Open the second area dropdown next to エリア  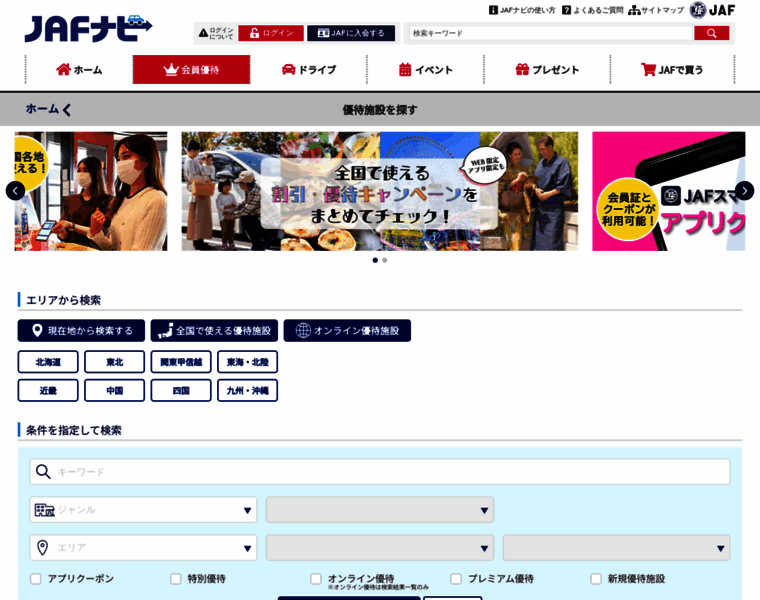(380, 548)
